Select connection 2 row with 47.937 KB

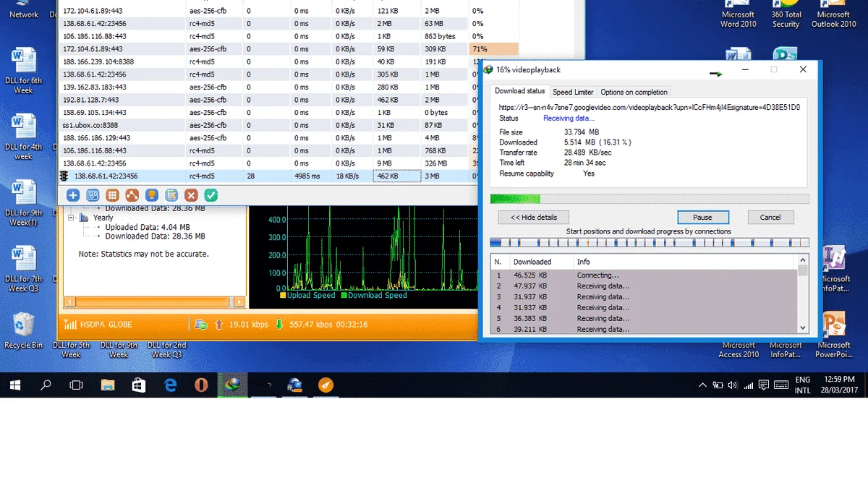[x=644, y=286]
